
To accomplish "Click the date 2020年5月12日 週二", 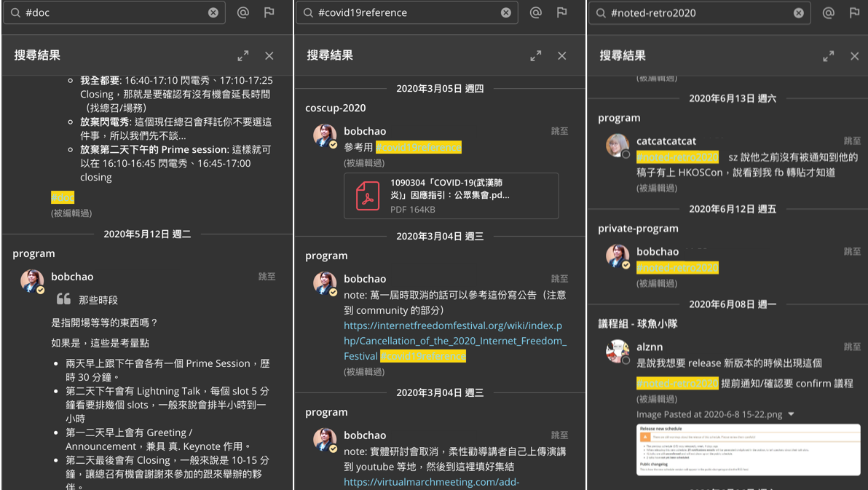I will (x=147, y=234).
